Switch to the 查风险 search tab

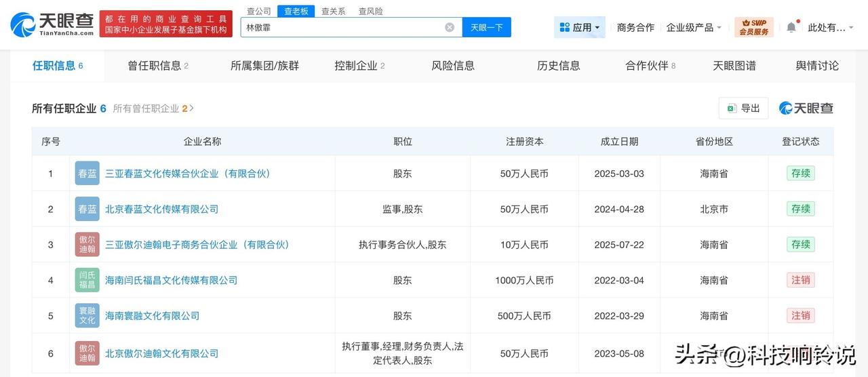click(x=370, y=11)
